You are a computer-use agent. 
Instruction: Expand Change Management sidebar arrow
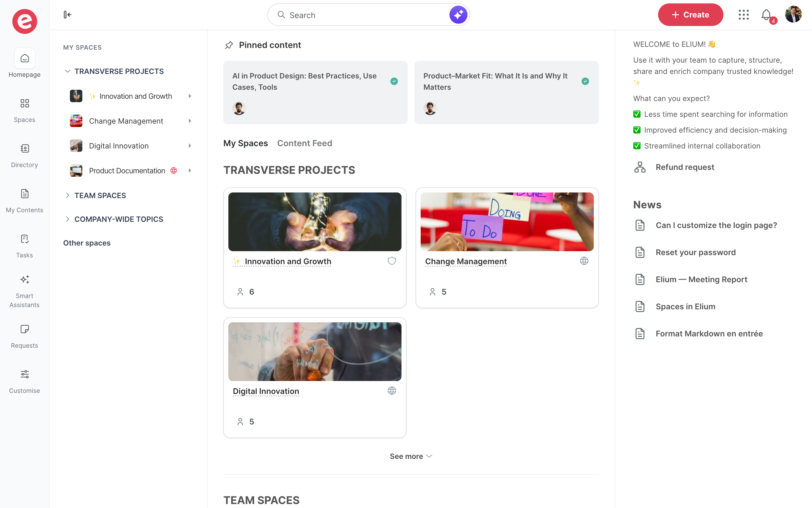click(x=190, y=121)
